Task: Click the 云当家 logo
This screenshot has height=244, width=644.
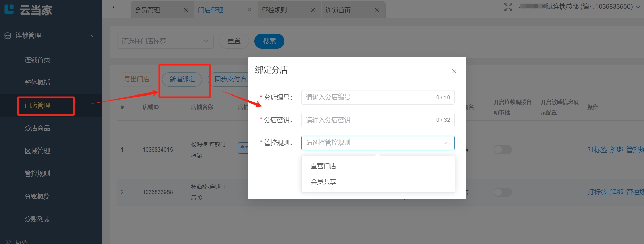Action: coord(28,10)
